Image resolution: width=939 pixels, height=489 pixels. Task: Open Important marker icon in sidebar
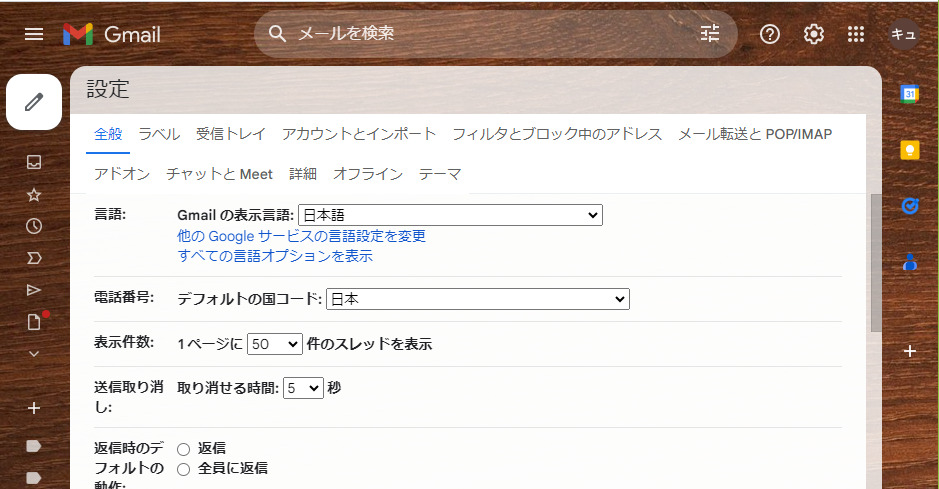click(x=34, y=258)
